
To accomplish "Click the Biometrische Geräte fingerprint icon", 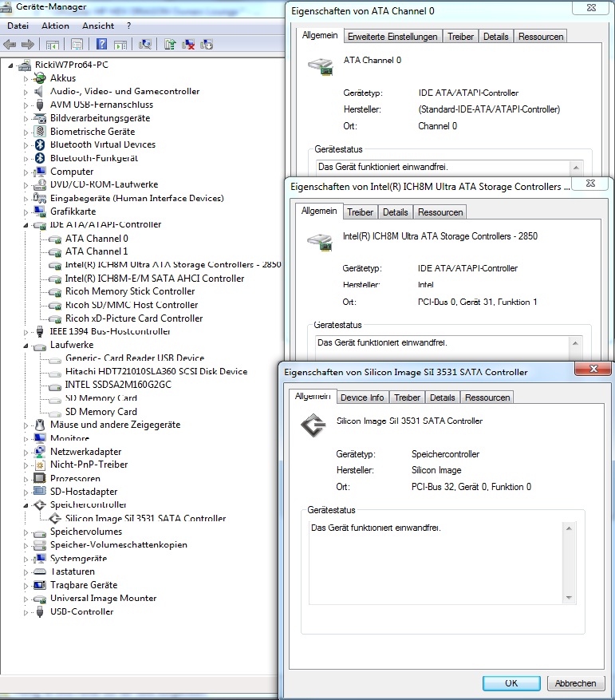I will pyautogui.click(x=40, y=132).
